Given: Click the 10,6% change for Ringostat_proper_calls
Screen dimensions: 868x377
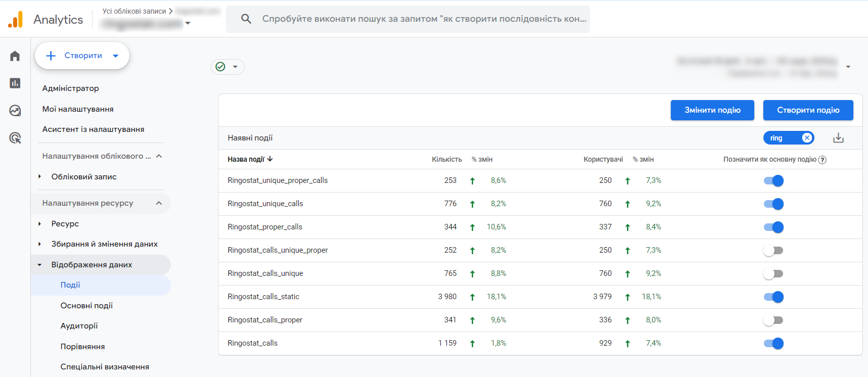Looking at the screenshot, I should tap(496, 227).
